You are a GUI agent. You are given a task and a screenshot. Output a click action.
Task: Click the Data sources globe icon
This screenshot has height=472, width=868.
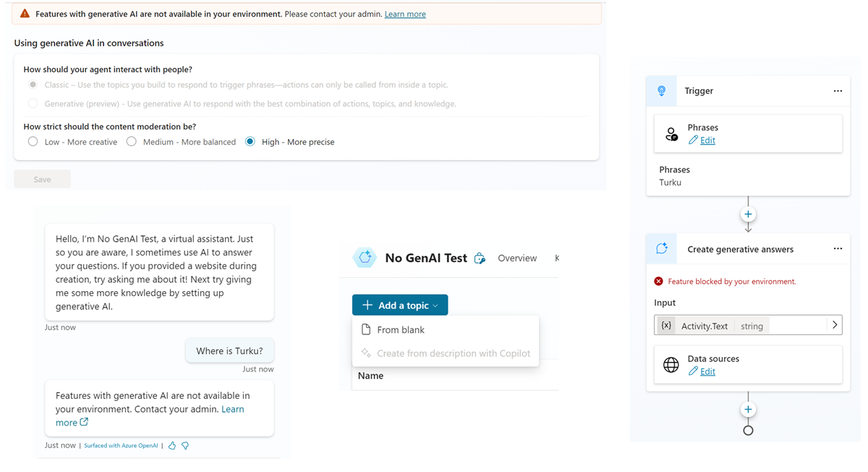click(671, 365)
